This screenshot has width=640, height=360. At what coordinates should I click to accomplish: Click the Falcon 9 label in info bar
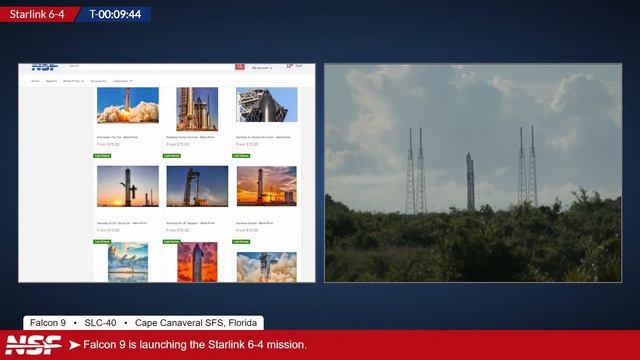click(x=48, y=323)
